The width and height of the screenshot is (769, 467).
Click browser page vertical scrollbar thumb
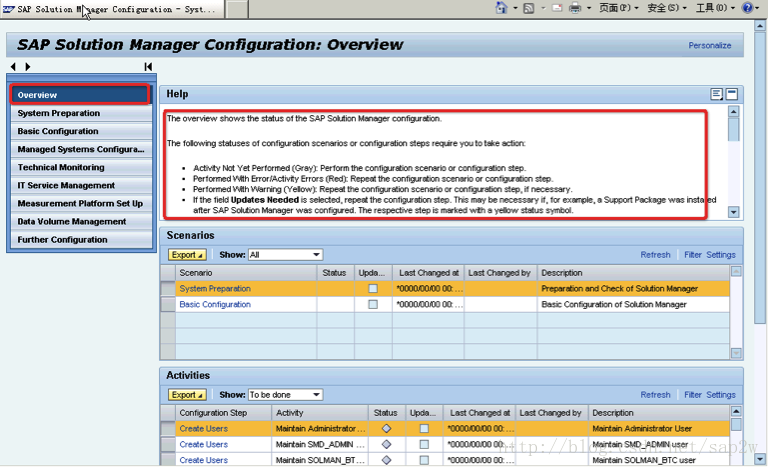pos(760,178)
